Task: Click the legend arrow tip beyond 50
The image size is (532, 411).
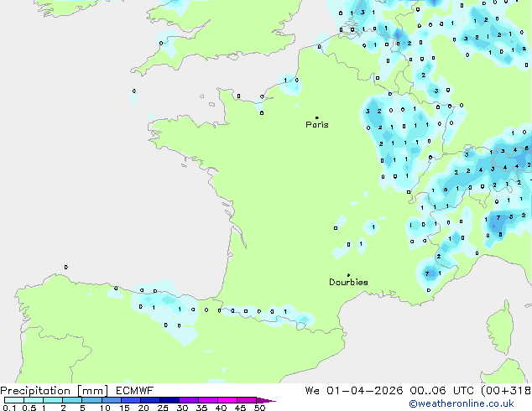Action: point(266,400)
